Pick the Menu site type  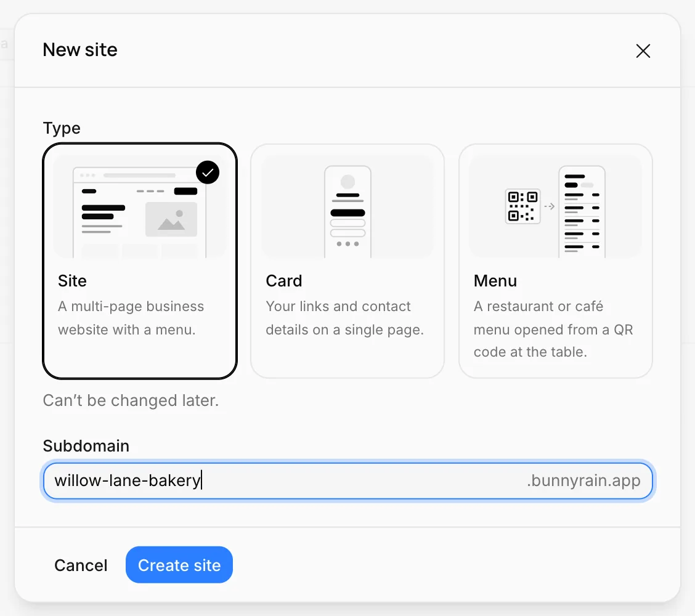click(x=555, y=261)
